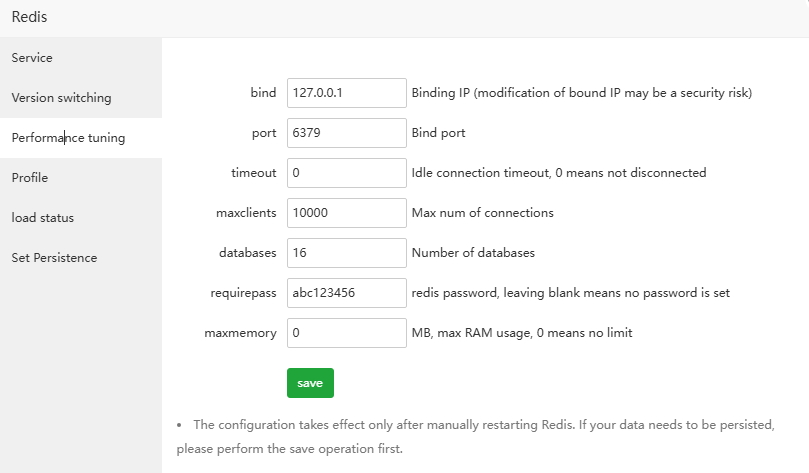Click the max RAM usage description
The width and height of the screenshot is (809, 473).
coord(522,333)
